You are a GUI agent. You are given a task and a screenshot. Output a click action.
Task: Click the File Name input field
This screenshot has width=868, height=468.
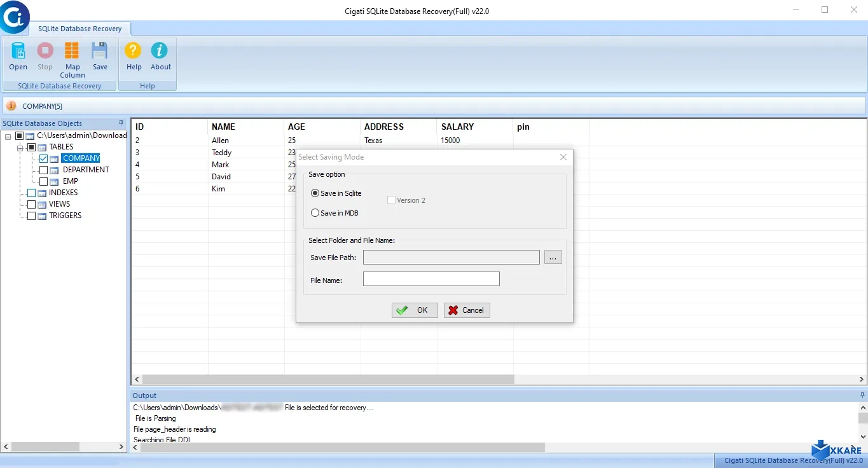point(431,279)
